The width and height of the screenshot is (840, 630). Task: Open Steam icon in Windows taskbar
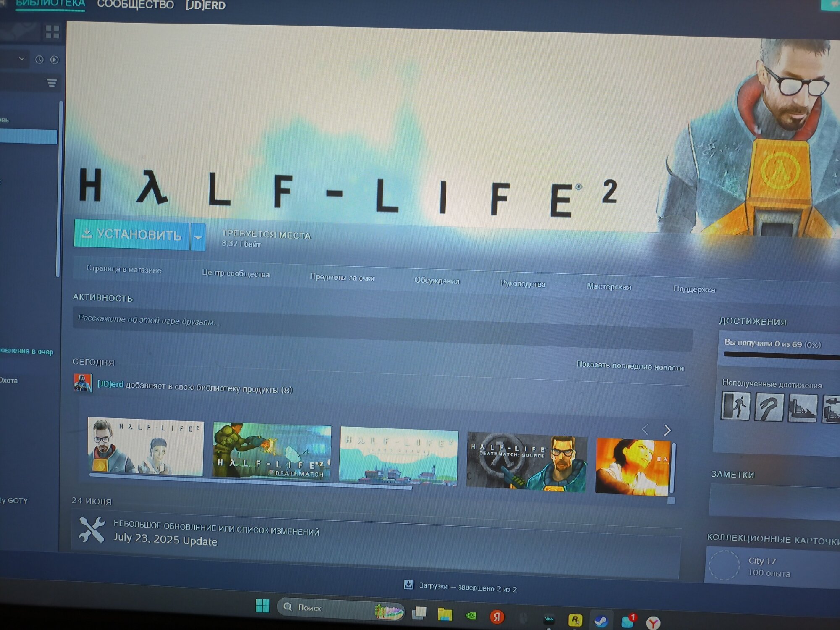pos(601,621)
